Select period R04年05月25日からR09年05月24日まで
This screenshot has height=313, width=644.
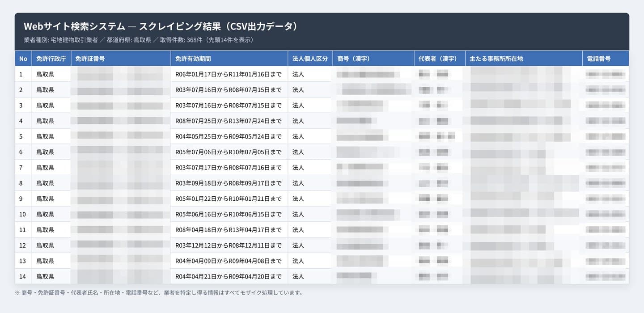[x=229, y=136]
